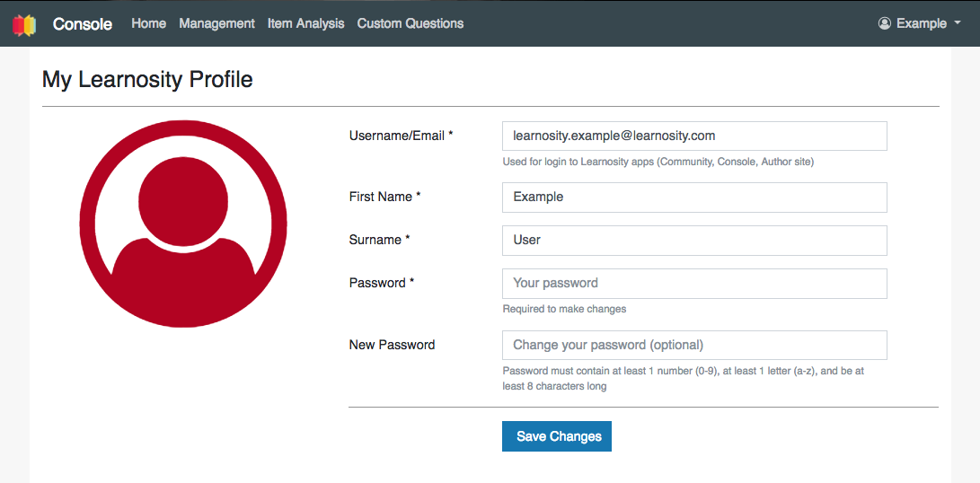Click the My Learnosity Profile heading
This screenshot has width=980, height=483.
point(147,80)
